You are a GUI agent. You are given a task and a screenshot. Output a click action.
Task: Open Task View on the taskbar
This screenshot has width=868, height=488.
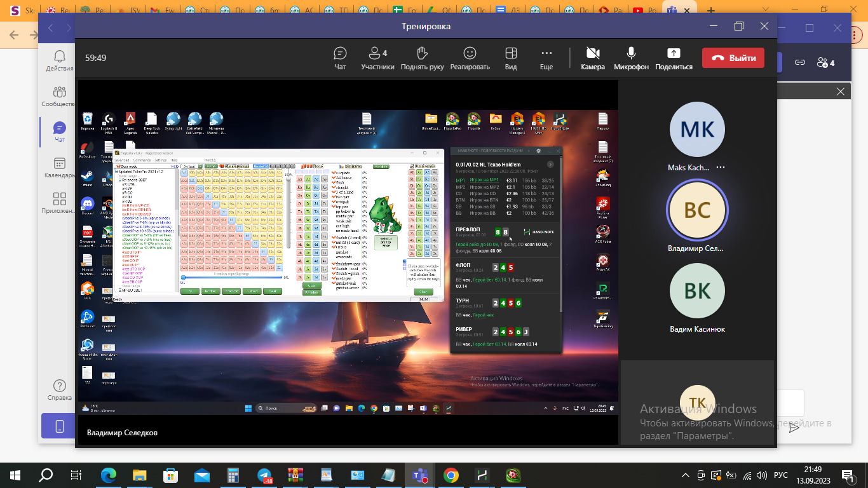(76, 475)
